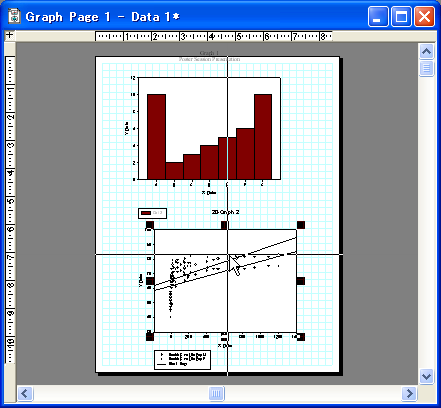Image resolution: width=441 pixels, height=408 pixels.
Task: Select the scatter plot legend box
Action: point(182,359)
